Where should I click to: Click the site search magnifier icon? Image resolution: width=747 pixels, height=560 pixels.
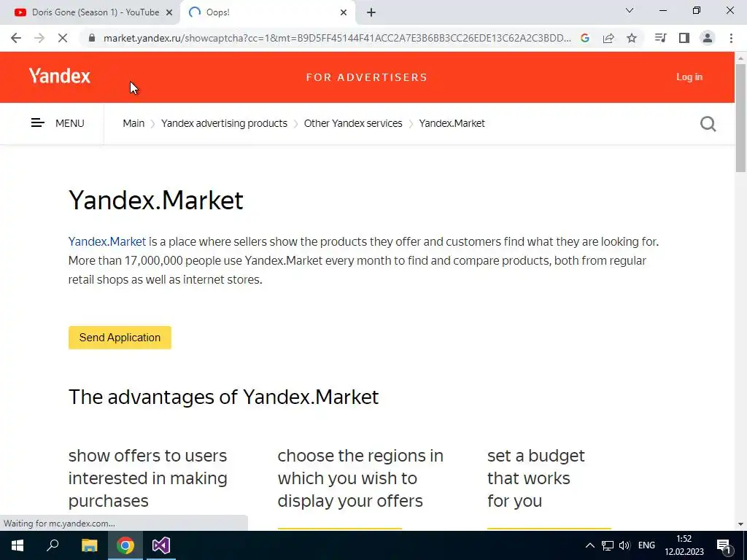pos(708,124)
